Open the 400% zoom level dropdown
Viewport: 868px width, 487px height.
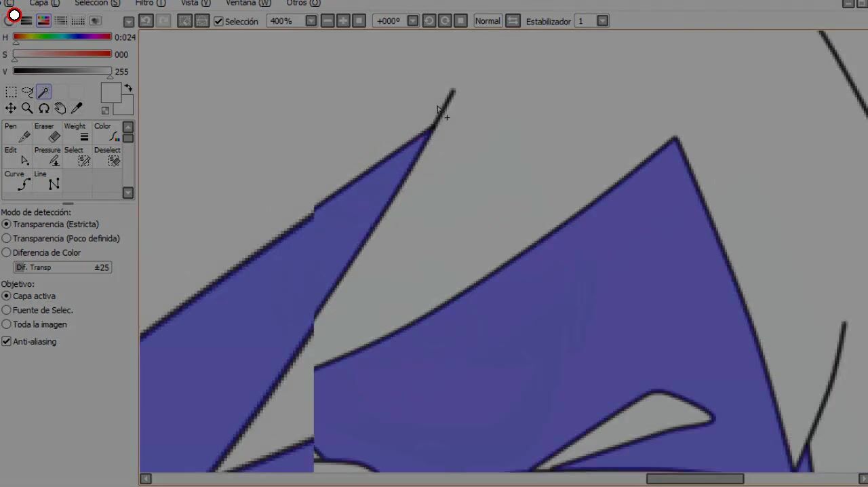[311, 22]
